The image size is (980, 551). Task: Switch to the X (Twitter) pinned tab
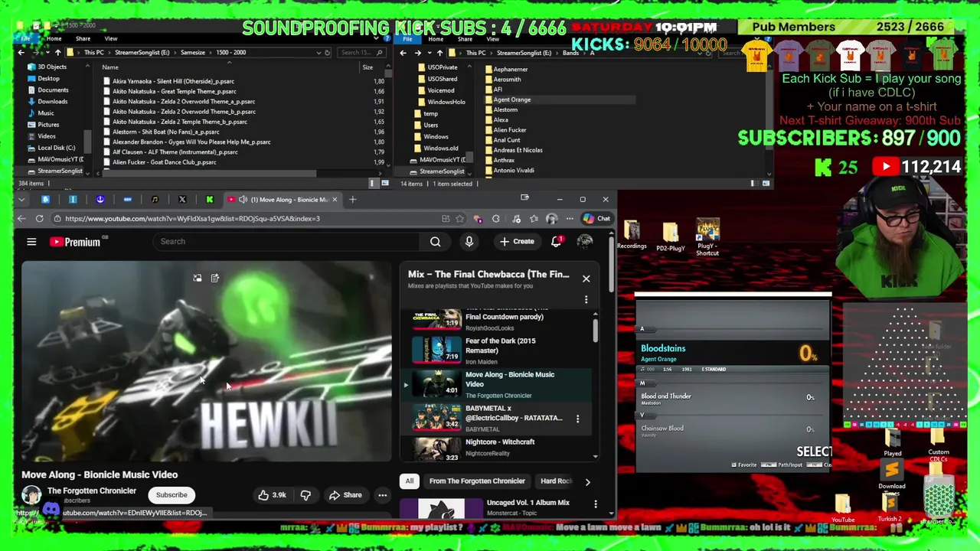click(x=182, y=200)
